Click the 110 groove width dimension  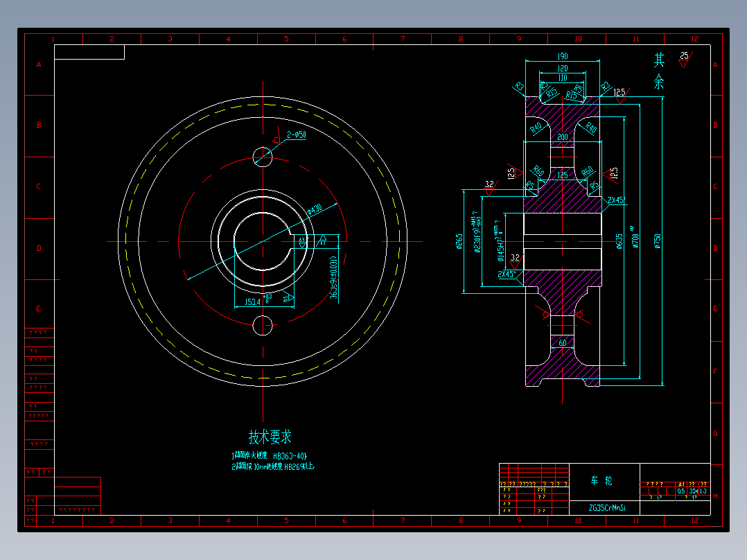563,78
